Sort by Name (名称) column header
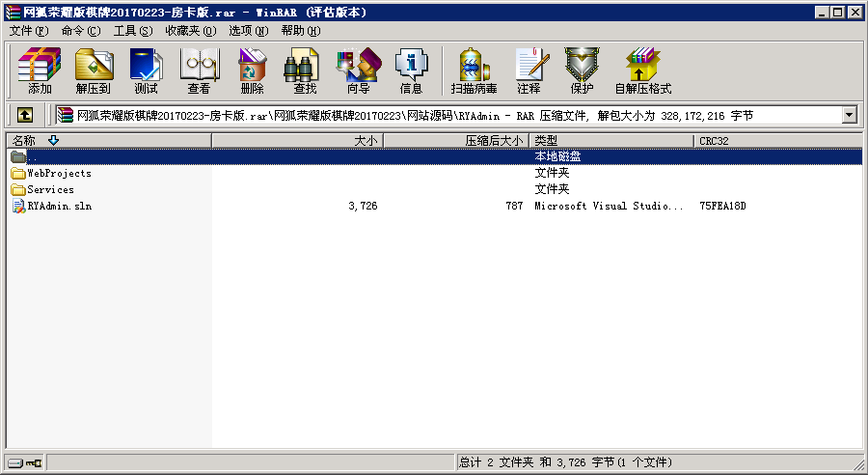 (24, 141)
